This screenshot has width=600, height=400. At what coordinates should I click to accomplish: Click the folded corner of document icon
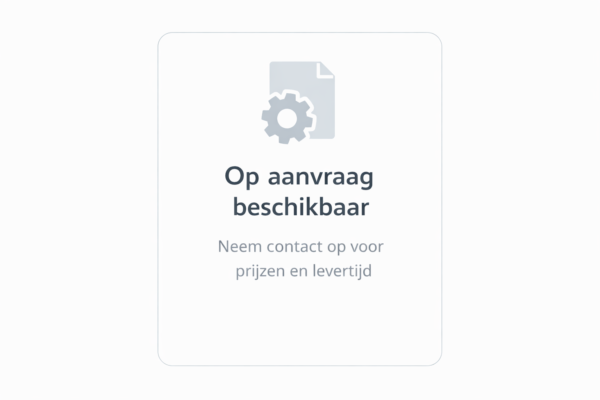tap(326, 70)
